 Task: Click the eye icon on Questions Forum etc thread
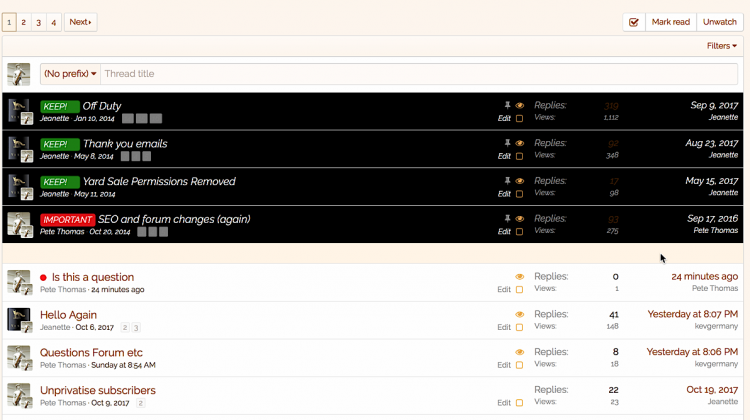pos(519,352)
